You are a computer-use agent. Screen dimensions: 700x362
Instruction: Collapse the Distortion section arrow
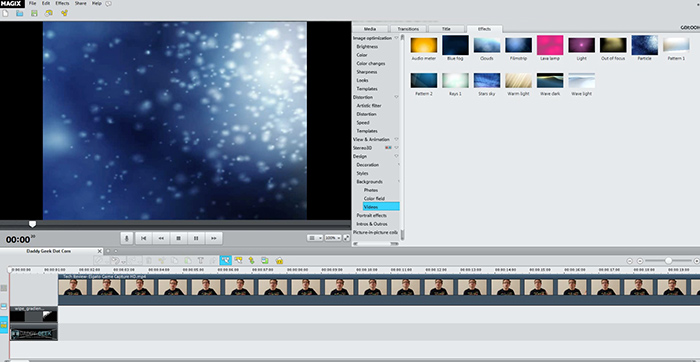point(396,97)
